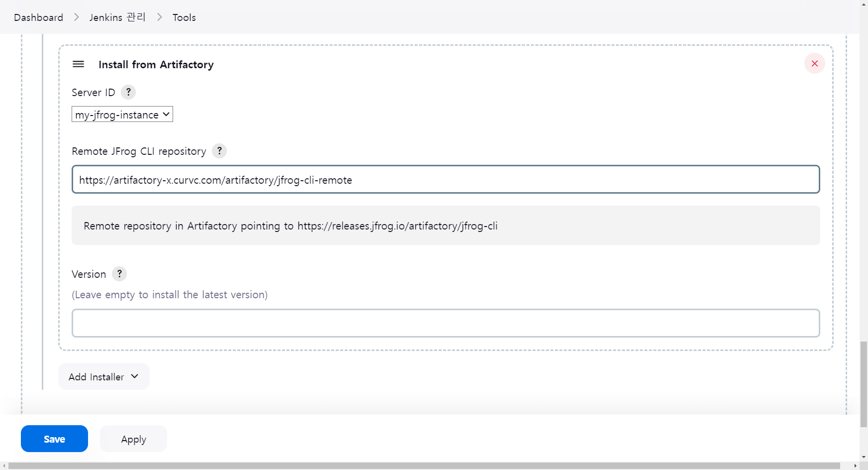Expand the Add Installer dropdown

[x=104, y=376]
